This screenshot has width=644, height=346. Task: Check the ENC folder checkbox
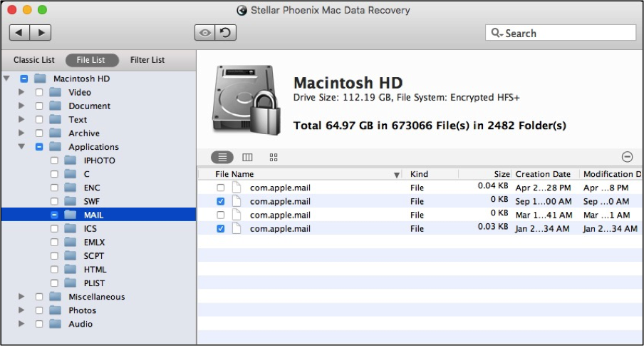click(x=54, y=188)
